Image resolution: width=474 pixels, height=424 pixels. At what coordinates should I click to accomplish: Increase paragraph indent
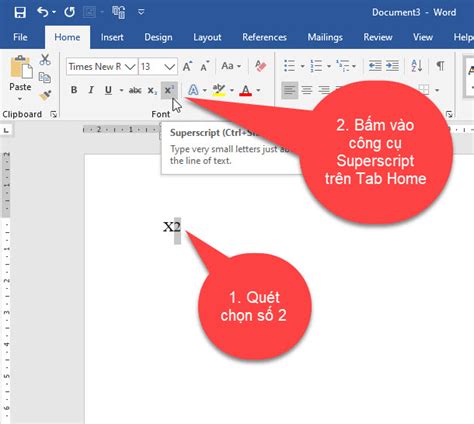coord(392,66)
